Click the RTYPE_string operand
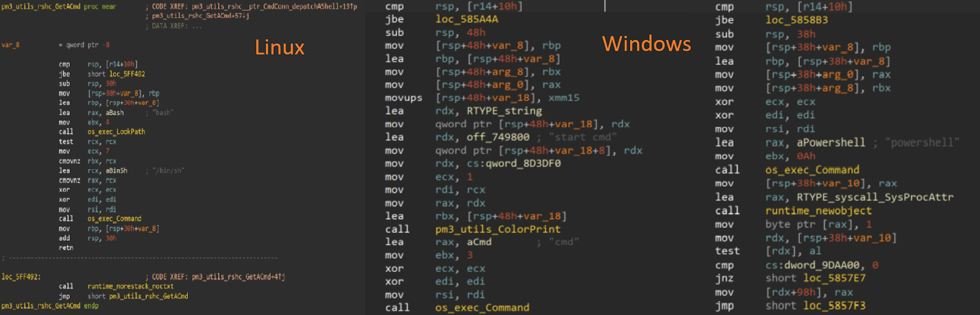 coord(504,111)
